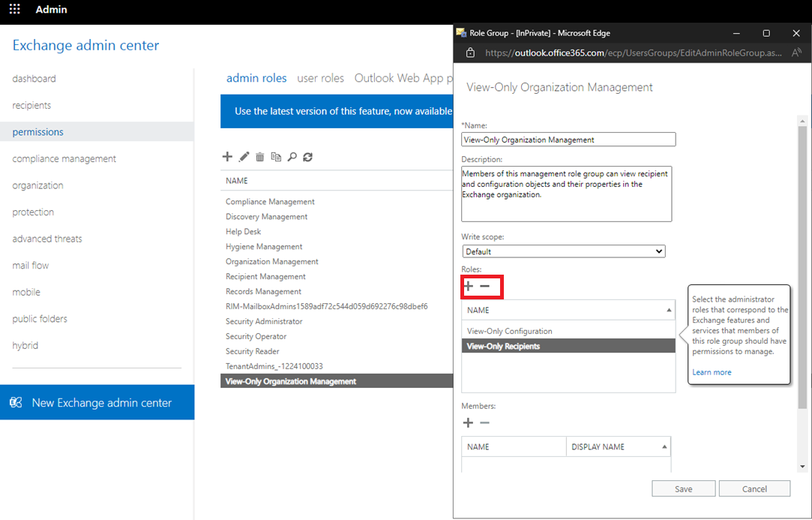This screenshot has width=812, height=520.
Task: Click the Cancel button
Action: coord(754,488)
